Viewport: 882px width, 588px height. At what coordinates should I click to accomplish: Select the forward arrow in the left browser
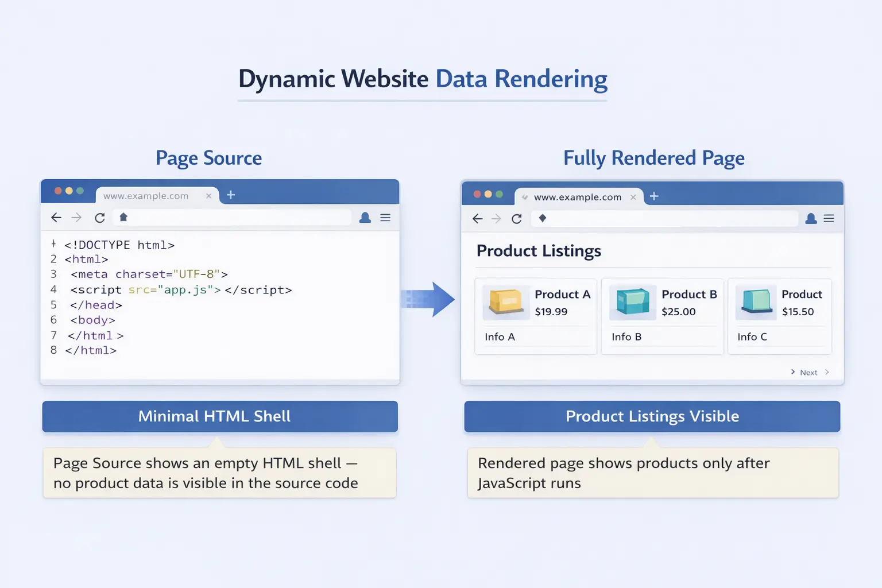[77, 217]
